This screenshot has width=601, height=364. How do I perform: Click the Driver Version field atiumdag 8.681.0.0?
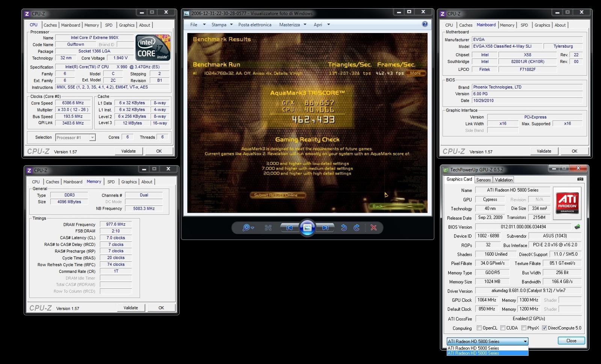[528, 290]
